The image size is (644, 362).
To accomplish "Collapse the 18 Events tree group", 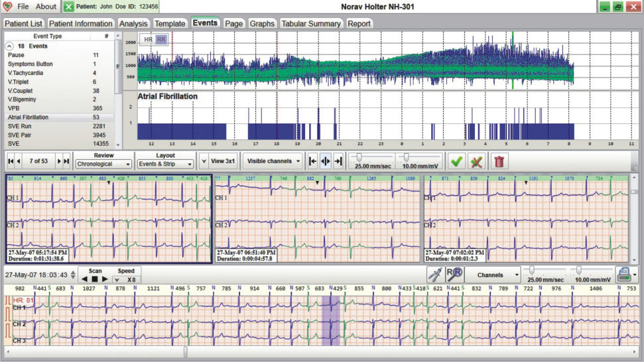I will click(x=11, y=46).
